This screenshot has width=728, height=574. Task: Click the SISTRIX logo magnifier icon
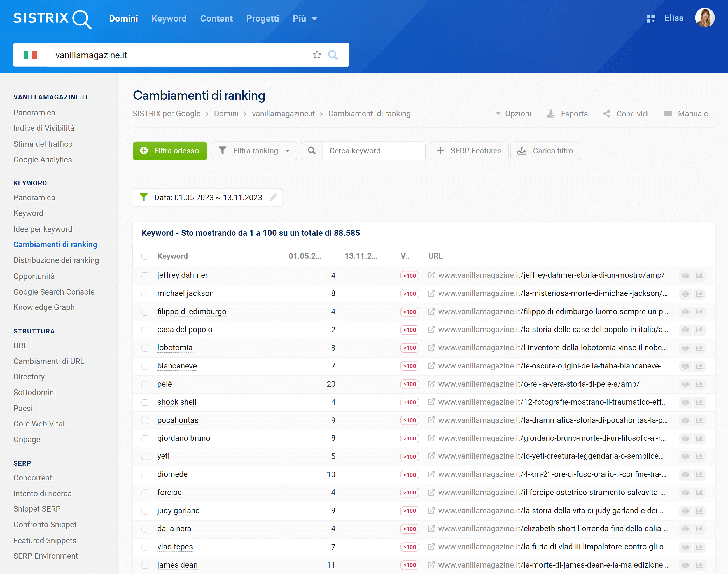point(82,19)
